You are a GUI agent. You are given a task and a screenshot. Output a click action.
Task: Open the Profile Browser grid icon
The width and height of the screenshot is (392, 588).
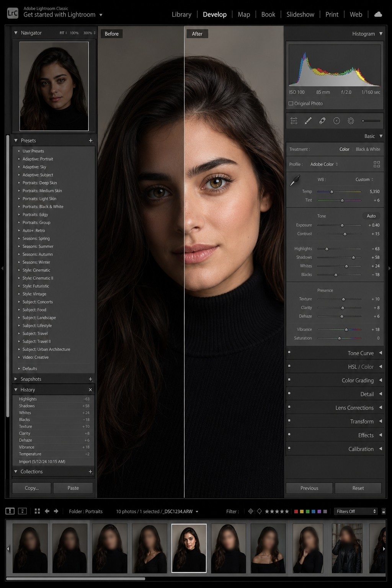(377, 164)
